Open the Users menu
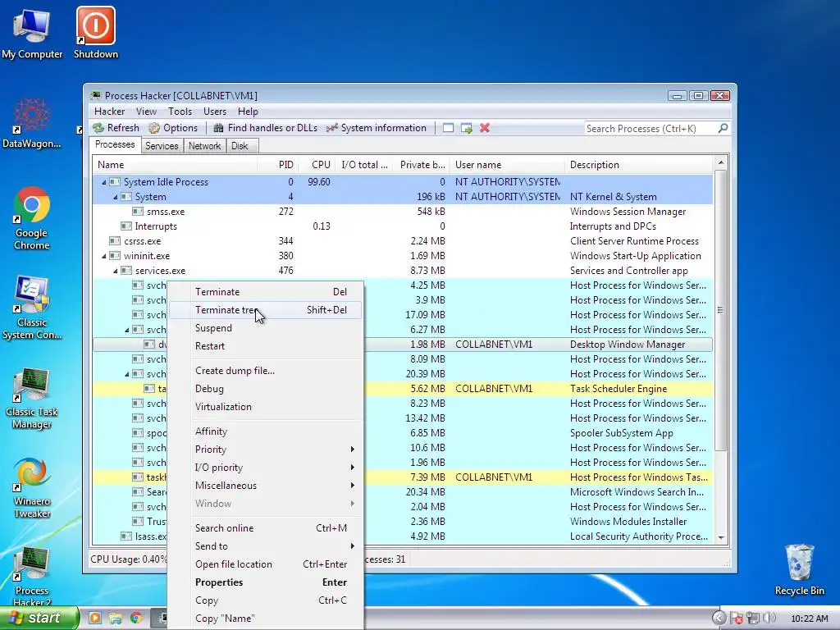 tap(215, 112)
